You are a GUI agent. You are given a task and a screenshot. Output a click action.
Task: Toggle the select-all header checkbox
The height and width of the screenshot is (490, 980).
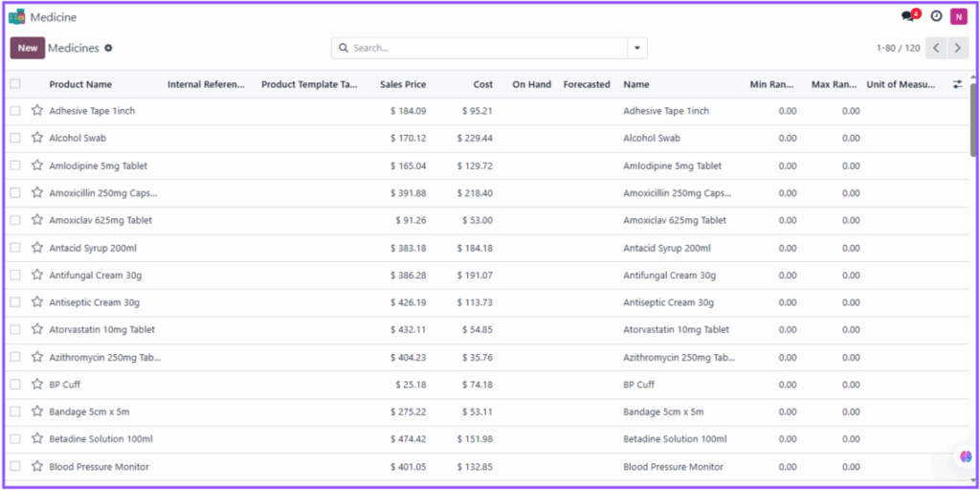click(x=15, y=84)
